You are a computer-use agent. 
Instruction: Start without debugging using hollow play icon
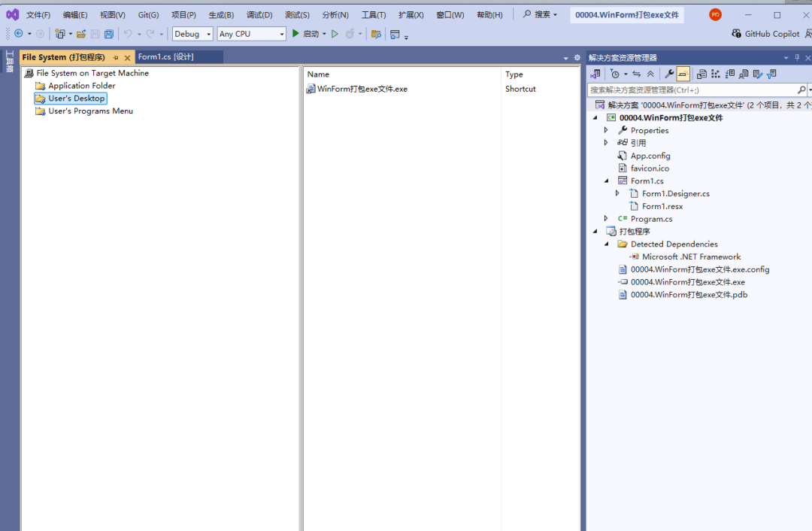[335, 34]
